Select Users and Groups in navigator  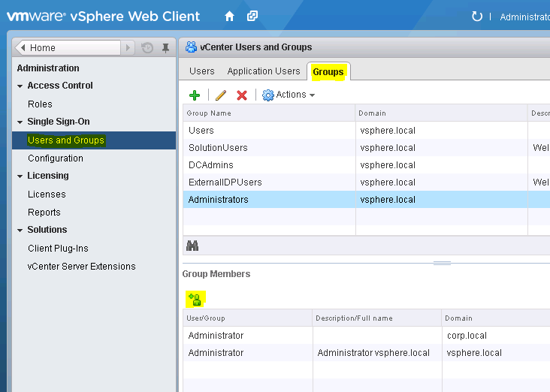[94, 140]
